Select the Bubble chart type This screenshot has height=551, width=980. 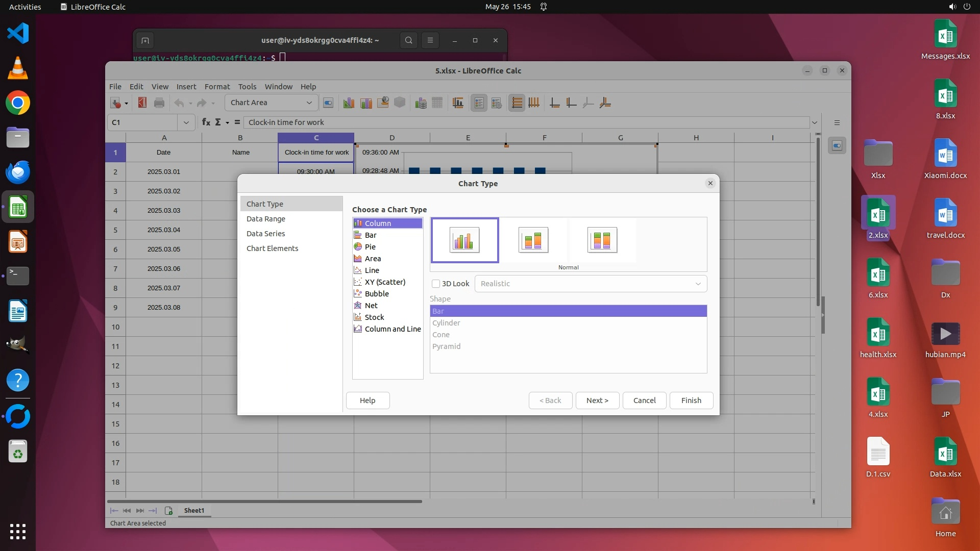[x=377, y=294]
